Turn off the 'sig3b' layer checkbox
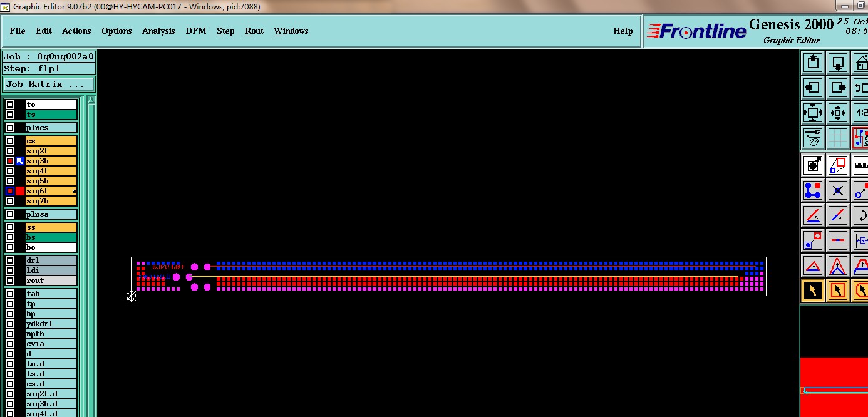The height and width of the screenshot is (417, 868). tap(10, 161)
